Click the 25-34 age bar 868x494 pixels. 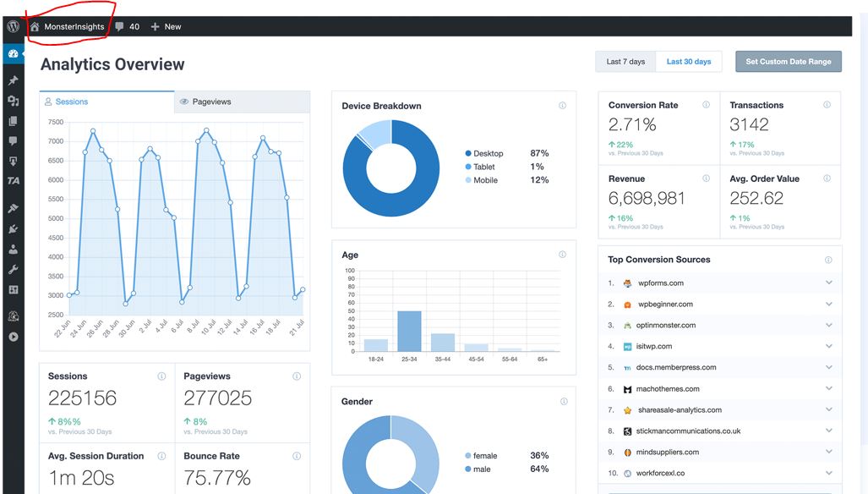(x=409, y=332)
